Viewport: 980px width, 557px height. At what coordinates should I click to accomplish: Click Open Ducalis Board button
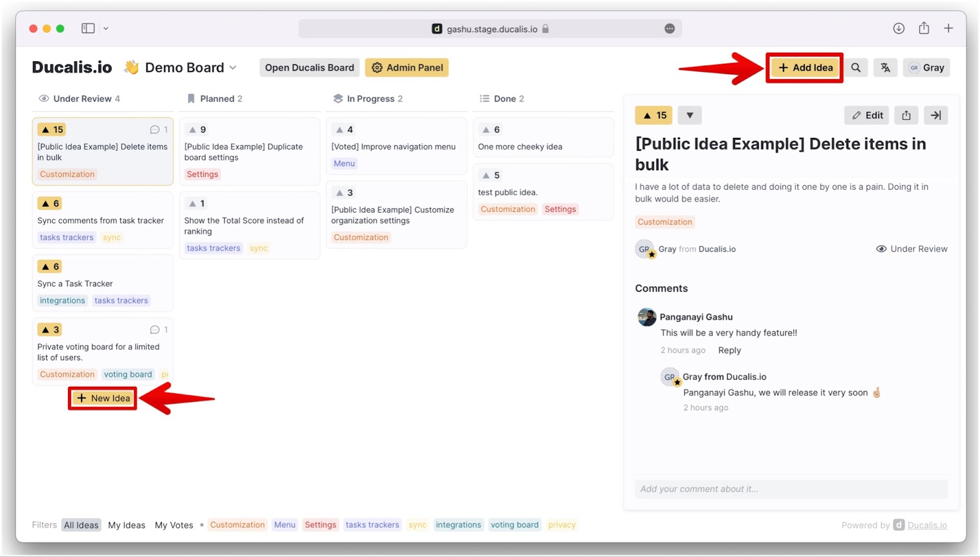[x=309, y=67]
